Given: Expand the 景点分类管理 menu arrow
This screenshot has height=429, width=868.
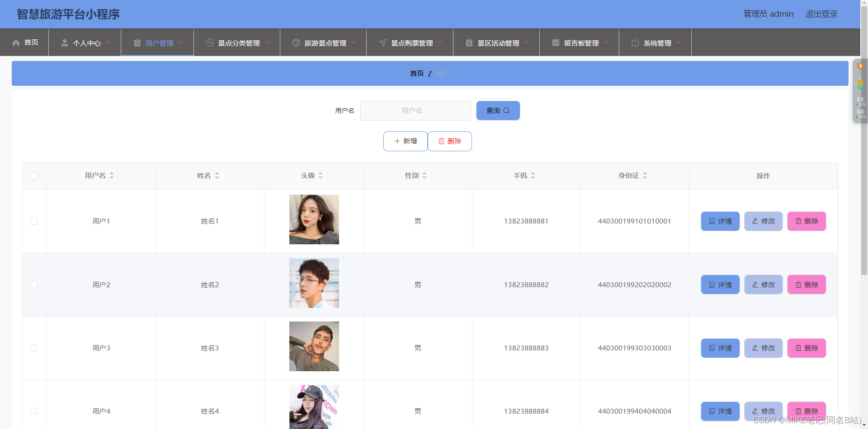Looking at the screenshot, I should point(267,42).
